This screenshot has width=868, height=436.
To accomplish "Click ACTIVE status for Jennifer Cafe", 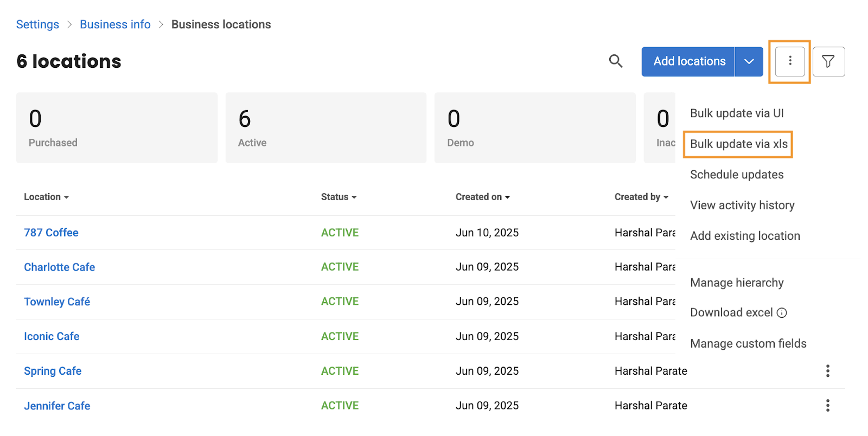I will pos(340,406).
